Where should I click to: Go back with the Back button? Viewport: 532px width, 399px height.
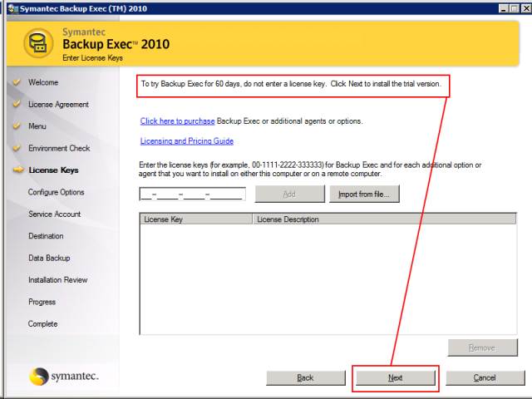point(306,377)
